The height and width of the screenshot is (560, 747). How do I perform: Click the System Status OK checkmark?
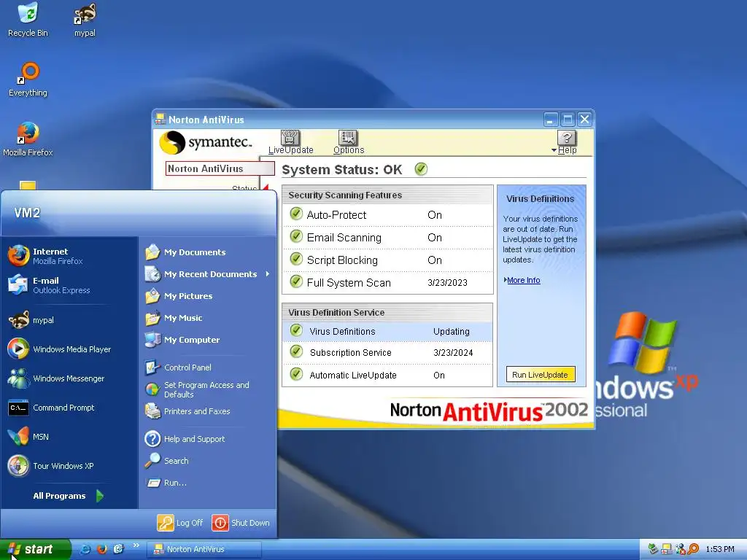pos(421,169)
